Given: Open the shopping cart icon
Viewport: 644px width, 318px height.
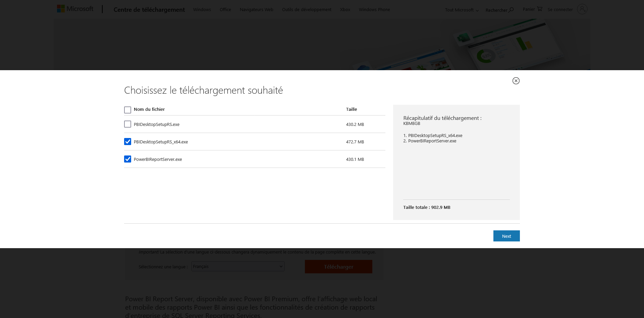Looking at the screenshot, I should coord(540,9).
